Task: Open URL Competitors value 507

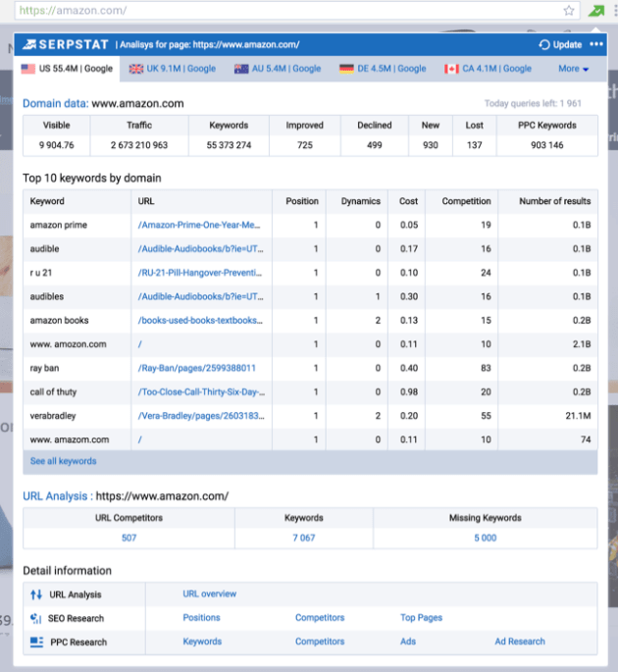Action: point(129,538)
